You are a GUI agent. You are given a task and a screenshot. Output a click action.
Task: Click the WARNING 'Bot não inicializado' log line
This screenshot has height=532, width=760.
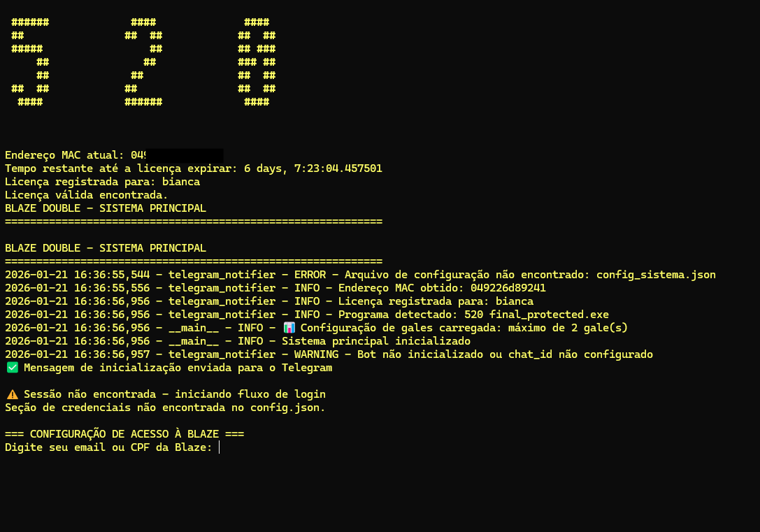click(x=329, y=354)
